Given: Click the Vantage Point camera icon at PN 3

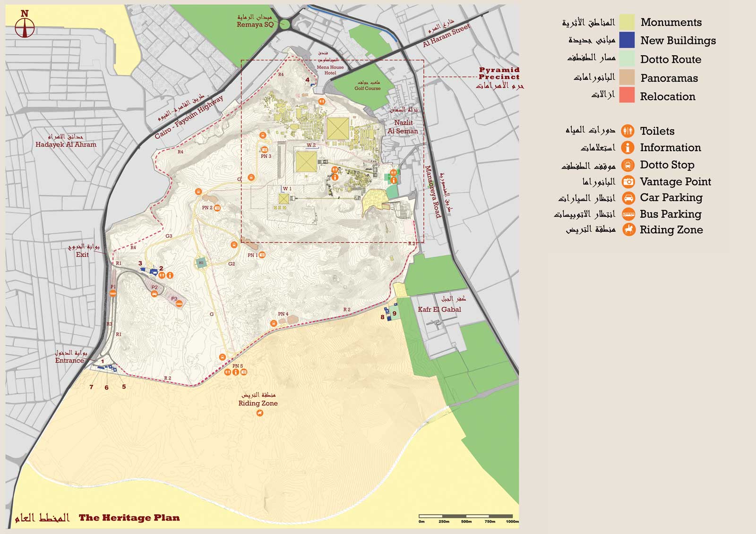Looking at the screenshot, I should [x=264, y=150].
